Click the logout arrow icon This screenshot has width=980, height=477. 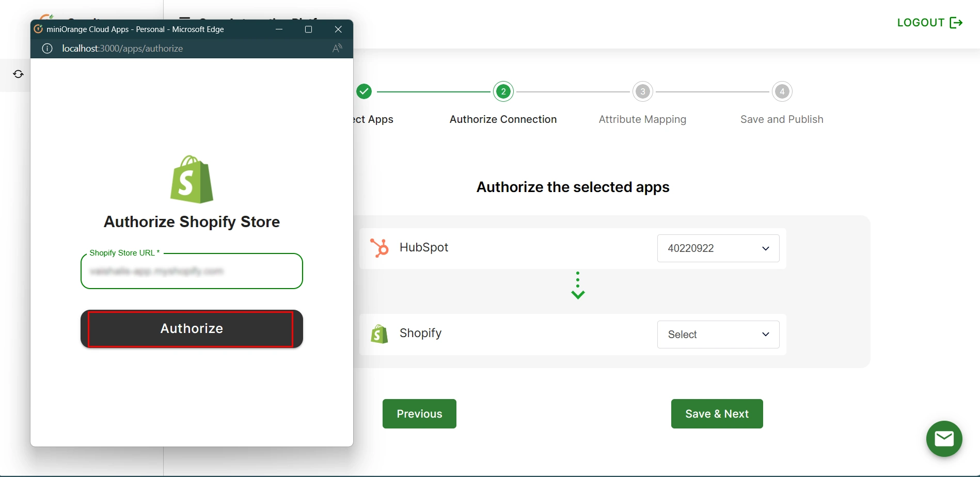click(x=955, y=22)
